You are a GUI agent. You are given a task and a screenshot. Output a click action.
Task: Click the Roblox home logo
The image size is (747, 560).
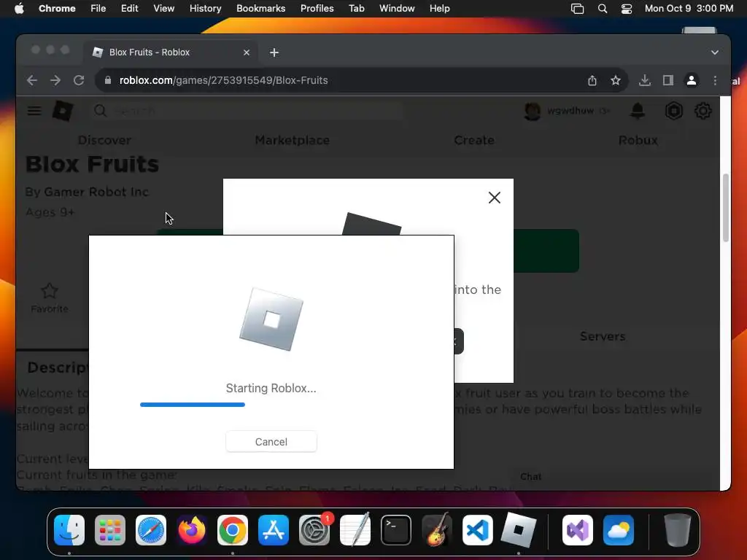pos(63,111)
